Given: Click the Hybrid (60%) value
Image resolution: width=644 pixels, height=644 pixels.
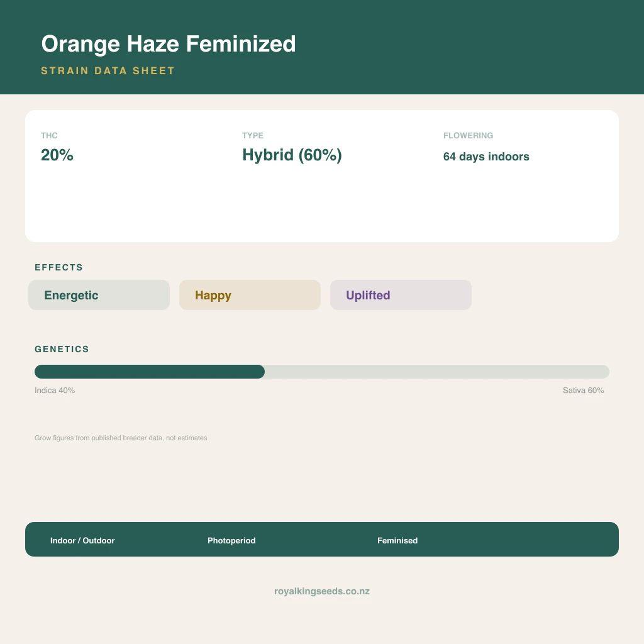Looking at the screenshot, I should [x=292, y=155].
